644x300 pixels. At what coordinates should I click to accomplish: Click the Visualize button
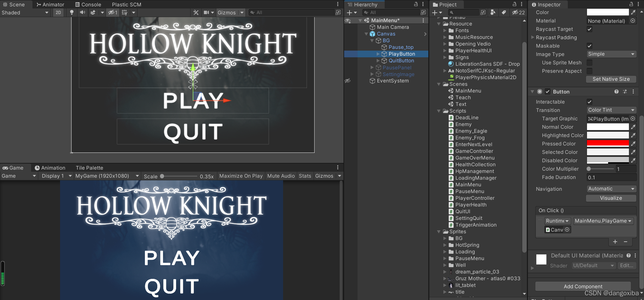coord(611,198)
